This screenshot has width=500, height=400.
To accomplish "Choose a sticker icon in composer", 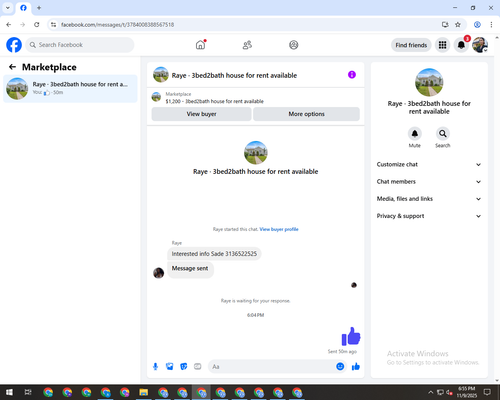I will coord(184,367).
